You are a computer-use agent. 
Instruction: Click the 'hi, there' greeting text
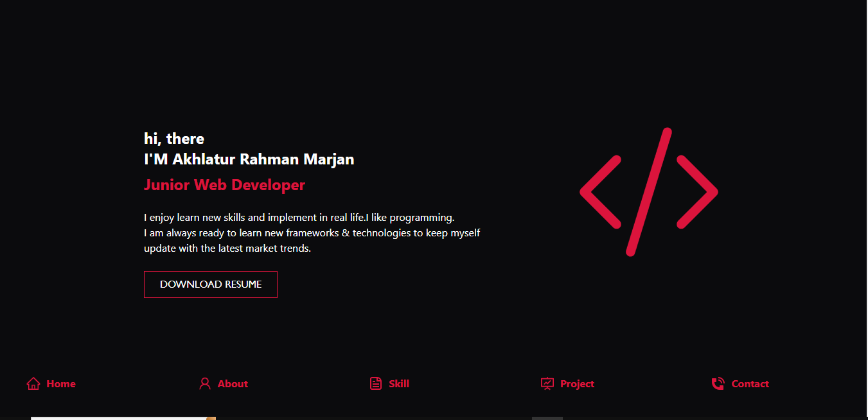[x=173, y=138]
